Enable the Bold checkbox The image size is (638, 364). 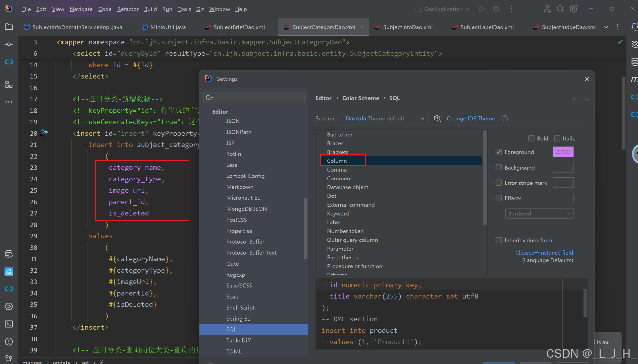tap(531, 138)
